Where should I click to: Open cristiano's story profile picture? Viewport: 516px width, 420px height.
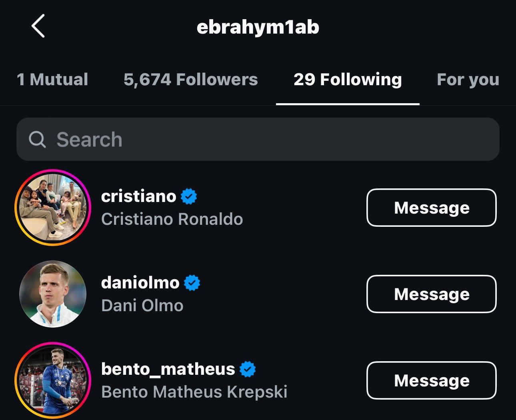coord(53,208)
